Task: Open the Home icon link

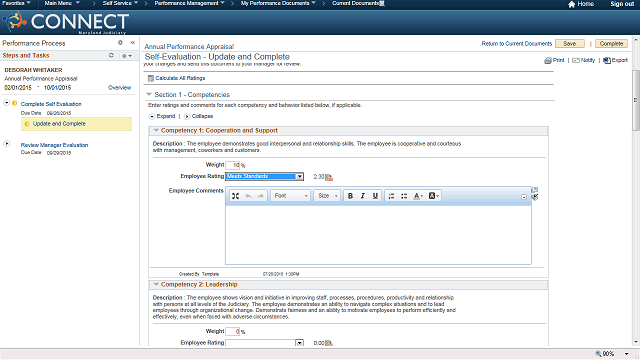Action: (x=571, y=4)
